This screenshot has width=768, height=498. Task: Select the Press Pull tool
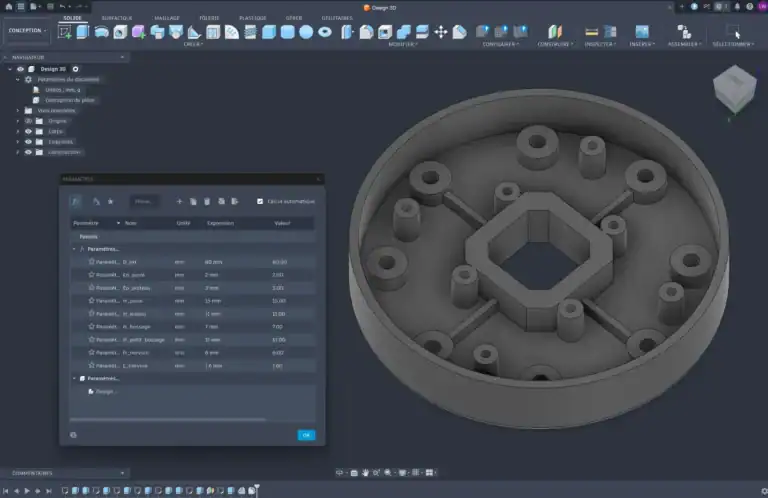[347, 32]
